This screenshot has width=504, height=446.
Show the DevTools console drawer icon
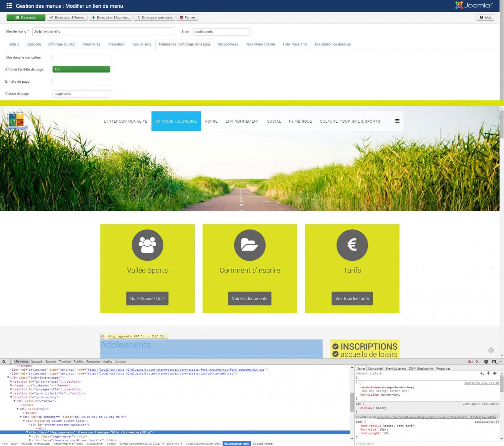click(478, 362)
